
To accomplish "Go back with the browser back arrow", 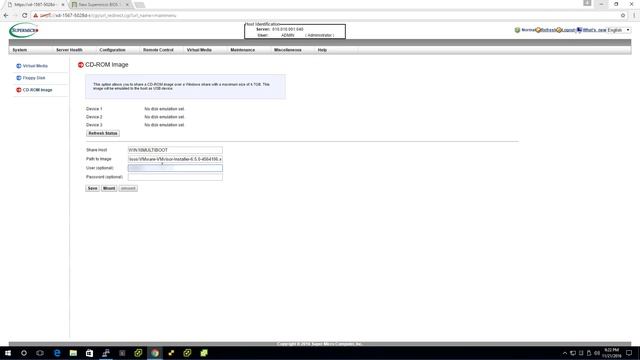I will click(6, 16).
